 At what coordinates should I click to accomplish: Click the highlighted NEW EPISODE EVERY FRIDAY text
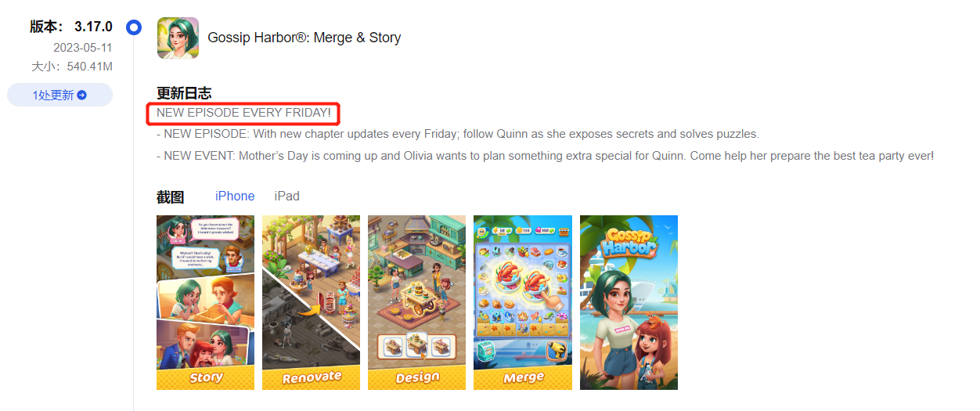pos(244,114)
